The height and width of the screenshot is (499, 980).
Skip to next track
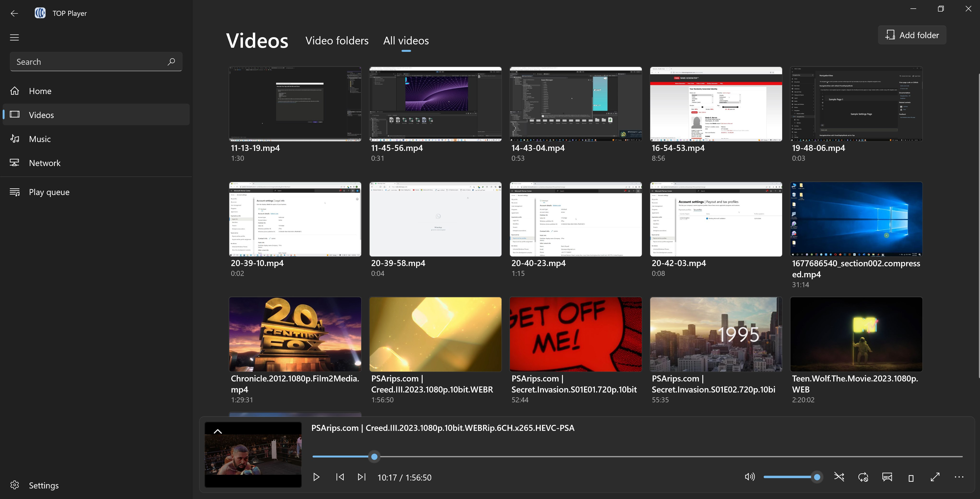click(362, 477)
